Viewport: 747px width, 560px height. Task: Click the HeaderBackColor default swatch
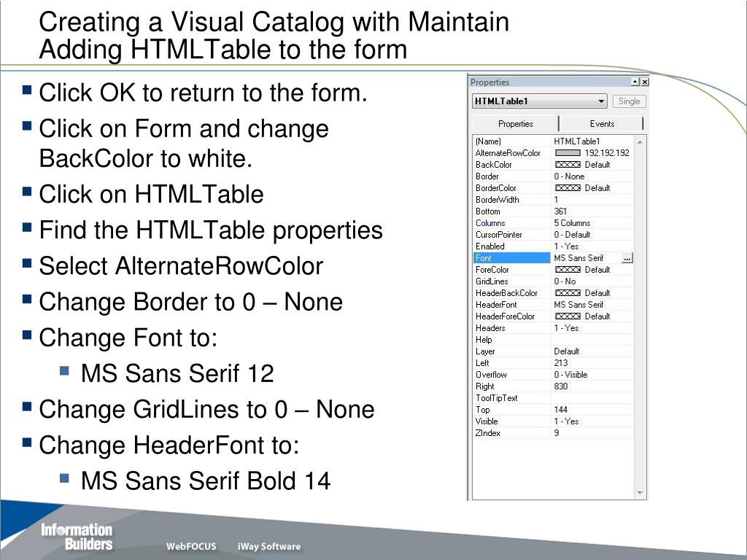(x=568, y=293)
